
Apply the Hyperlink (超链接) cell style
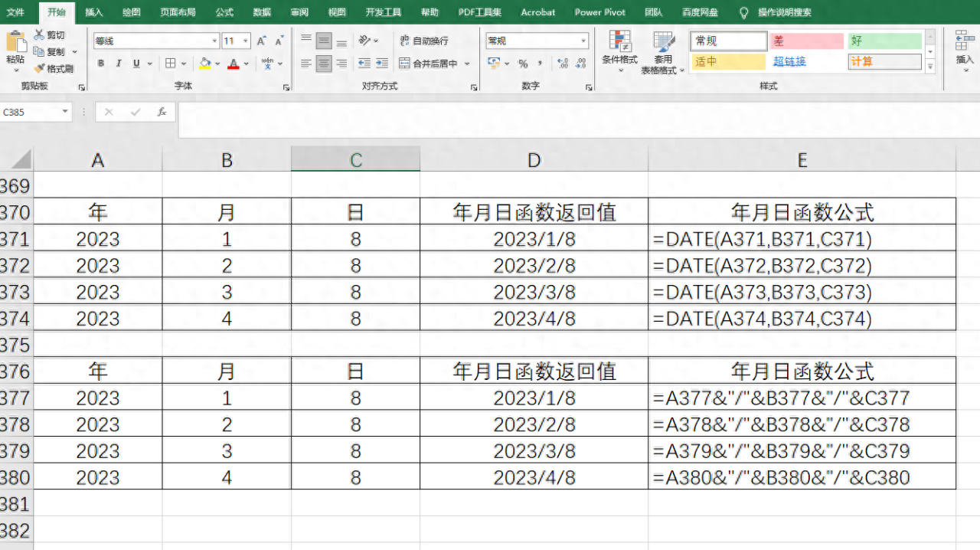point(807,61)
